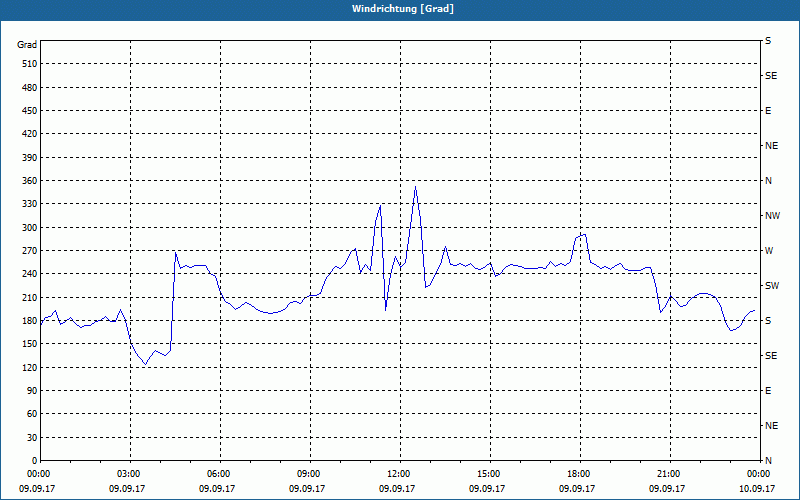Select the 330 y-axis value

pos(30,204)
